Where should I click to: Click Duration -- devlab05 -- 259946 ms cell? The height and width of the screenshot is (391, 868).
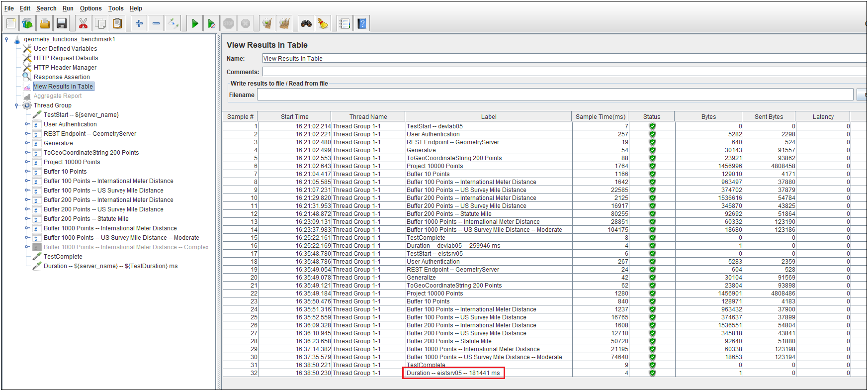(489, 246)
